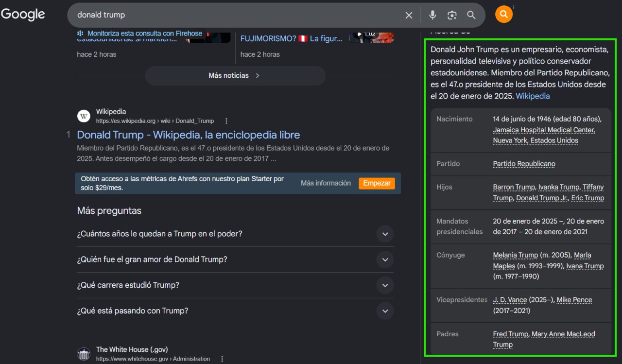
Task: Click the White House site favicon
Action: 84,354
